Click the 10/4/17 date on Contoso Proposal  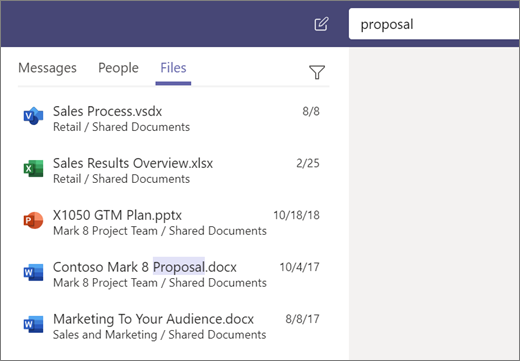(299, 267)
